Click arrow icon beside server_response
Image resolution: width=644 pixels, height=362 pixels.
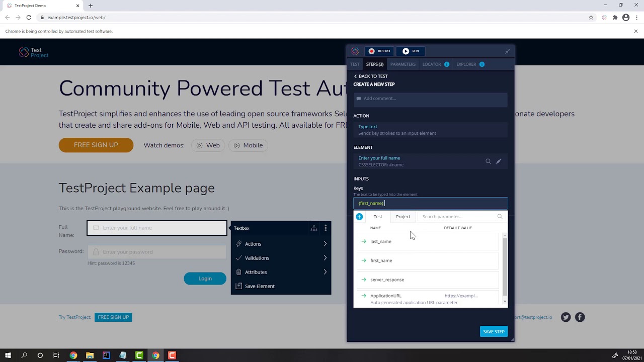click(364, 280)
